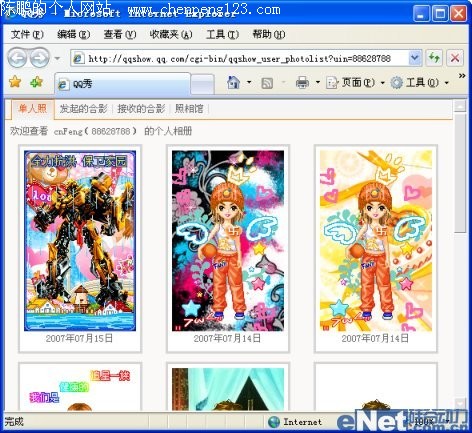Viewport: 472px width, 433px height.
Task: Switch to 照相馆 tab
Action: tap(189, 109)
